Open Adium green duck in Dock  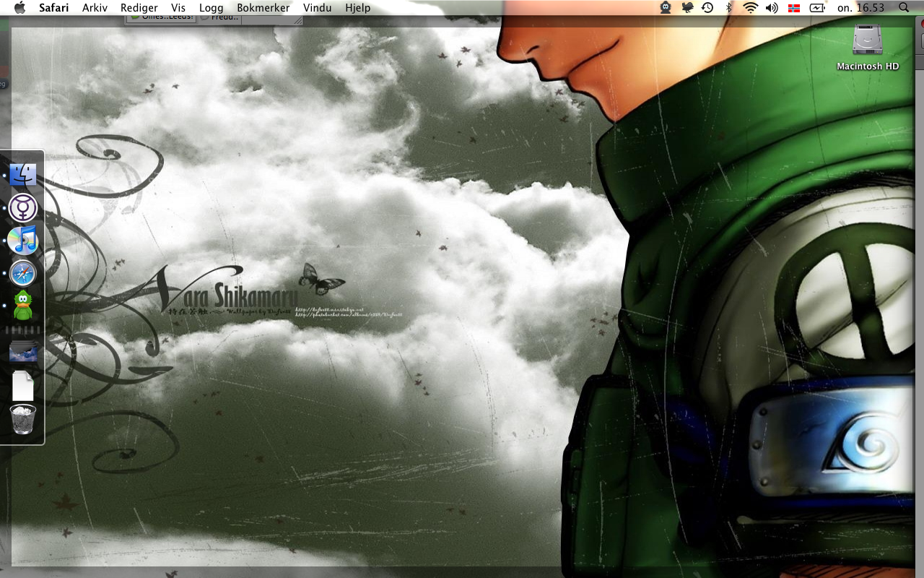click(x=23, y=306)
